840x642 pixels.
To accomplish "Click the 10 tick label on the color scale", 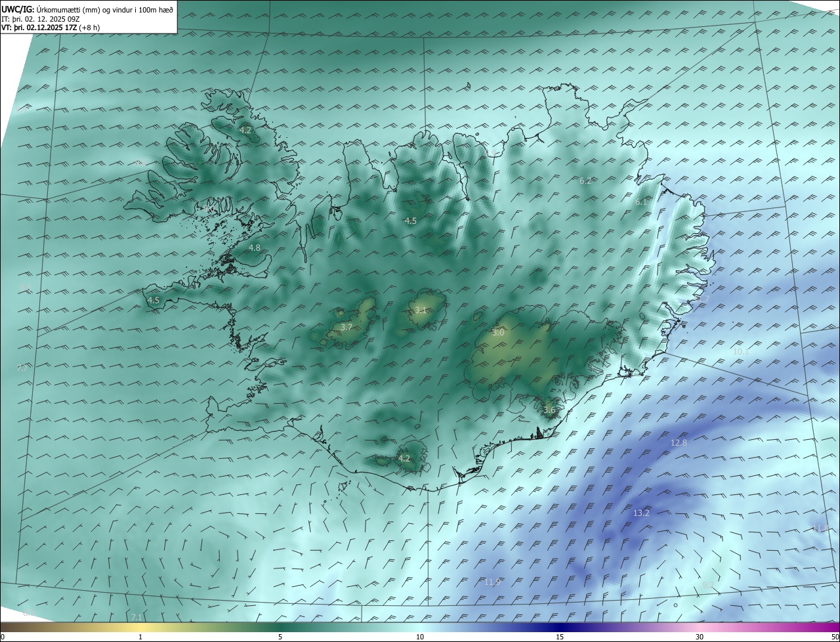I will click(420, 637).
